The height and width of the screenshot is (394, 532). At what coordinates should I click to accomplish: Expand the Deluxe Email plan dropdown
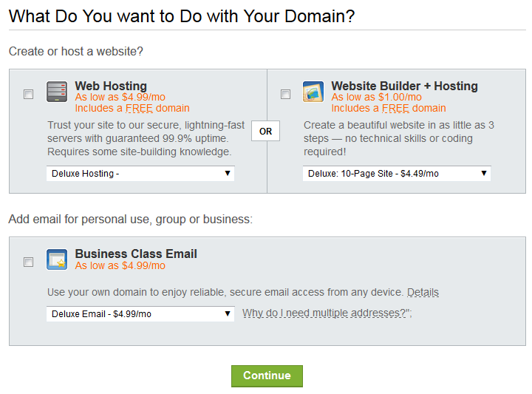140,314
